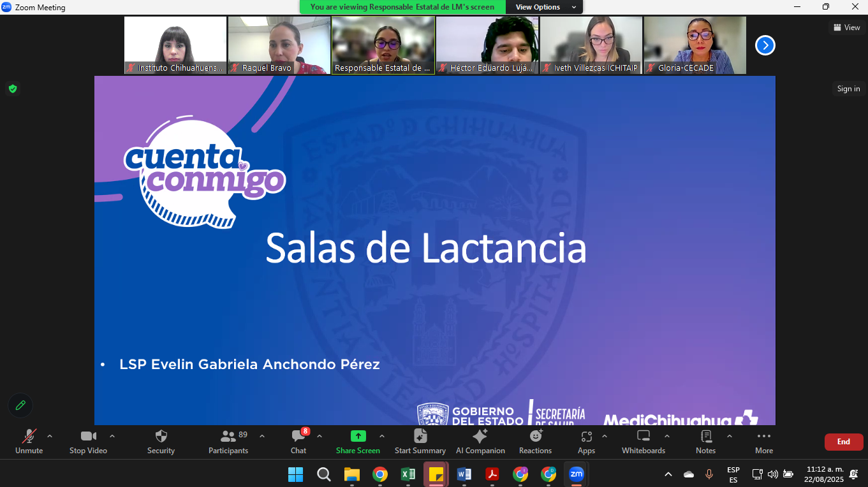Open the Notes tool

pos(705,441)
